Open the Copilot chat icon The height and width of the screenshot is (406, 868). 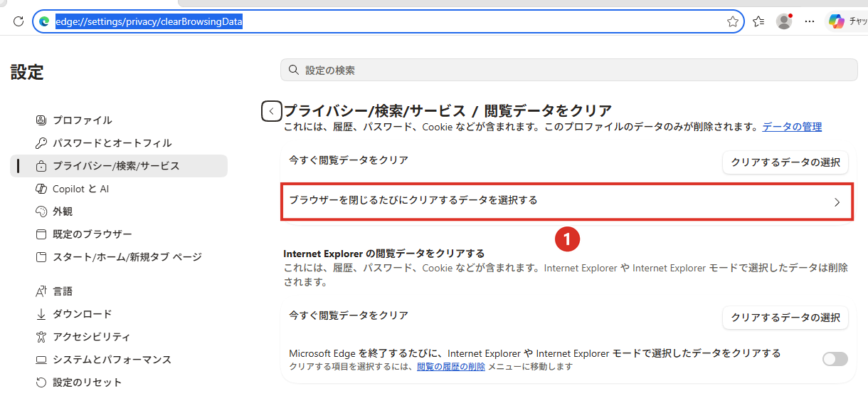coord(837,21)
